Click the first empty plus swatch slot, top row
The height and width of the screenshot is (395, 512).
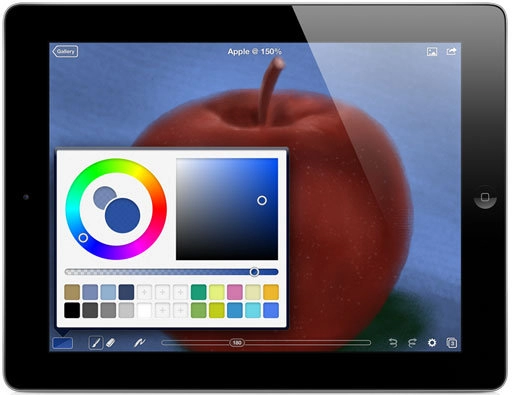coord(144,292)
